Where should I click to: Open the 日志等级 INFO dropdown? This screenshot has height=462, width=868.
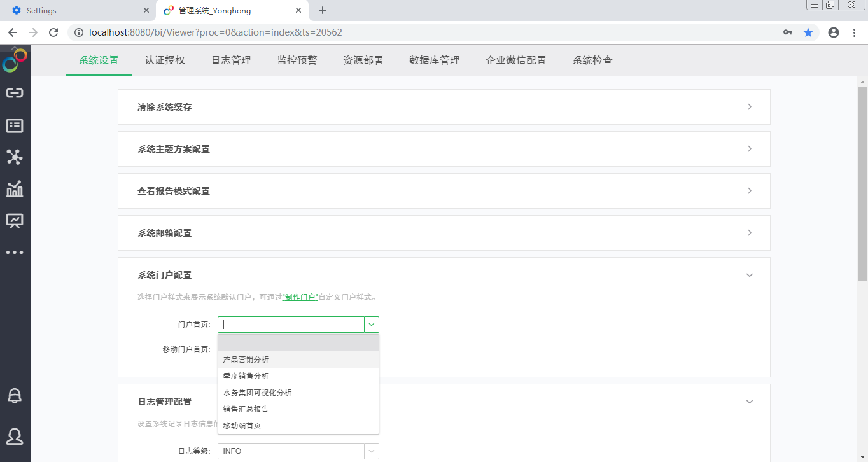click(371, 451)
